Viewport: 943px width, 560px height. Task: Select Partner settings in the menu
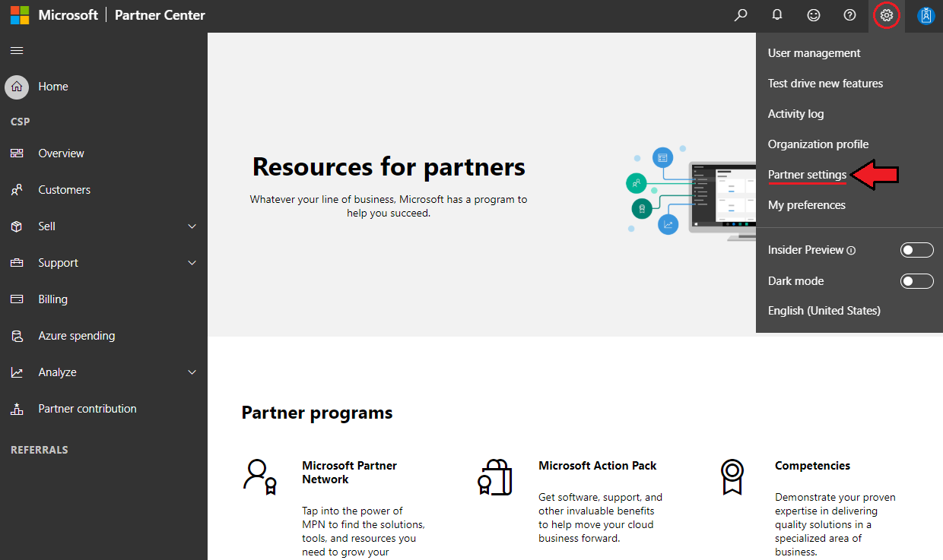click(807, 175)
